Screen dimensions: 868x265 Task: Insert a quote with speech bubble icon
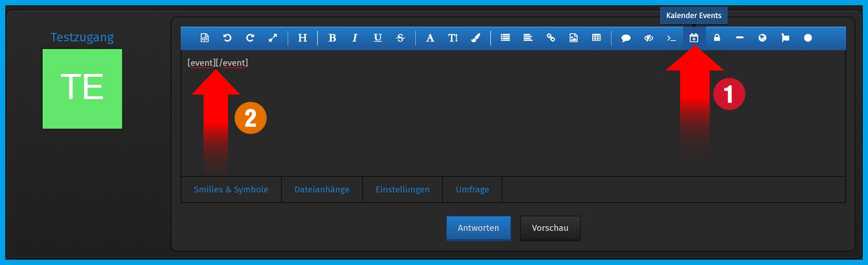(626, 38)
